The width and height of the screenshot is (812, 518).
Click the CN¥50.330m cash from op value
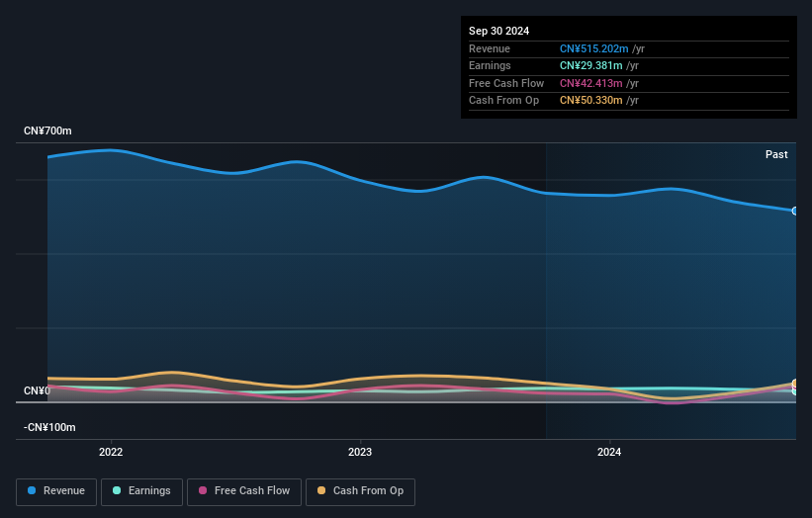coord(590,101)
